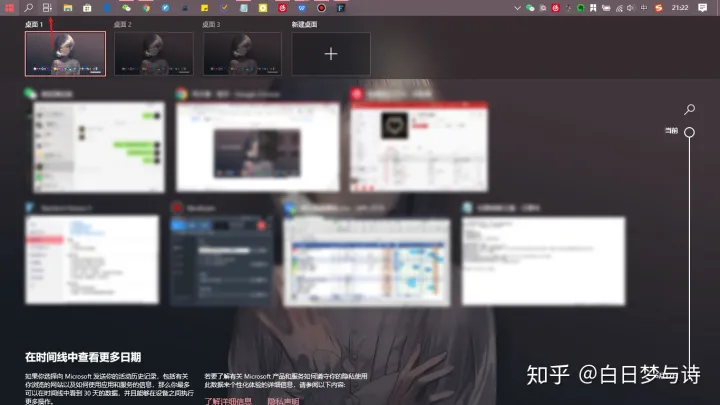720x405 pixels.
Task: Open the 隐私声明 link
Action: (283, 401)
